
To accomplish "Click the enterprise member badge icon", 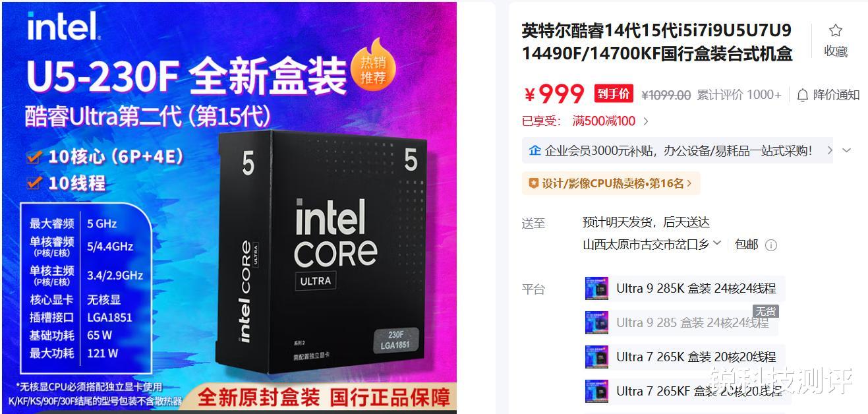I will pyautogui.click(x=535, y=150).
